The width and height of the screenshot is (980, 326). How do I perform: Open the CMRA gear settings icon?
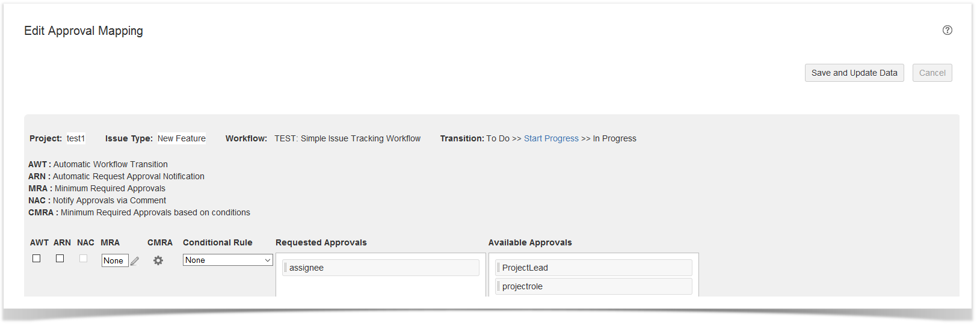pyautogui.click(x=158, y=260)
